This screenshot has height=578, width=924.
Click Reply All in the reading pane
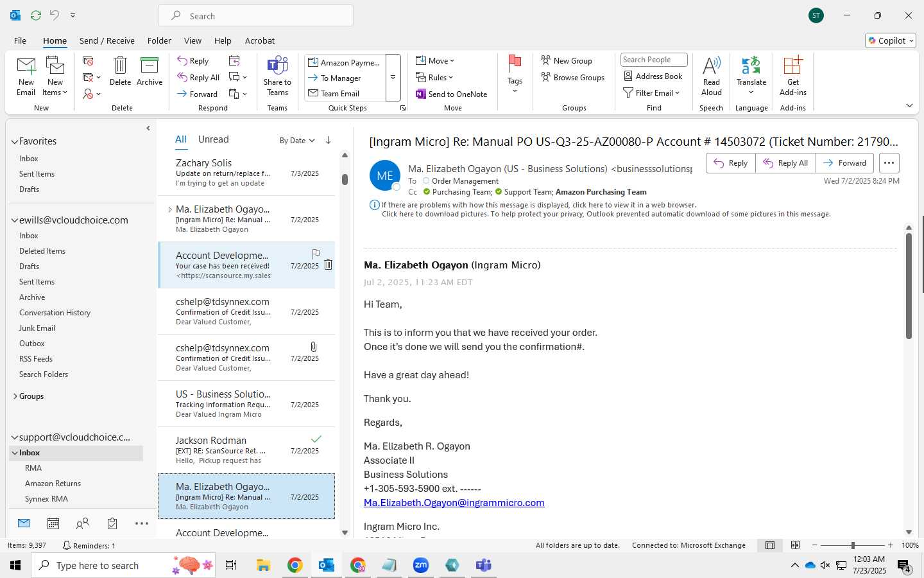point(785,163)
